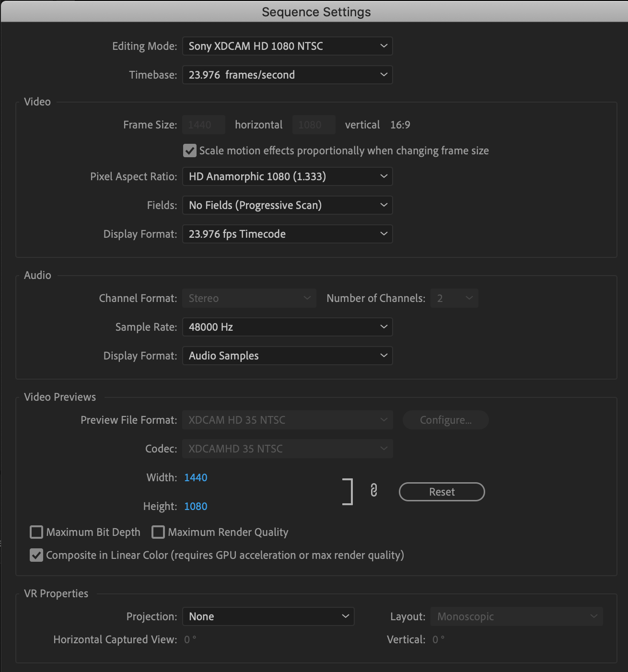Open the Fields dropdown
The height and width of the screenshot is (672, 628).
tap(287, 206)
